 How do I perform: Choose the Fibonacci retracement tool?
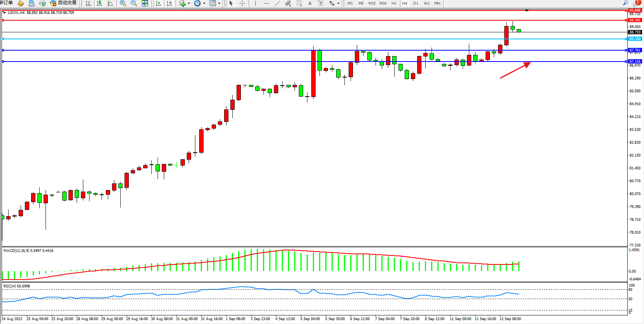299,4
